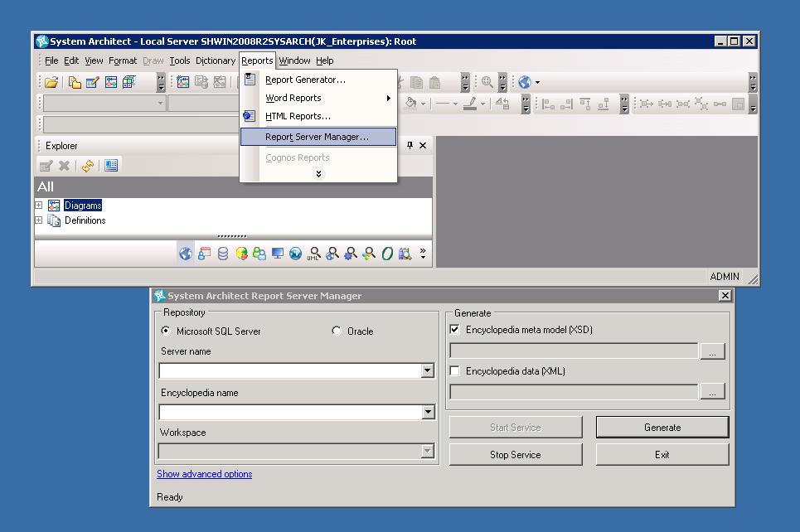Click the cube-grid matrix icon in main toolbar
This screenshot has width=800, height=532.
pyautogui.click(x=129, y=82)
